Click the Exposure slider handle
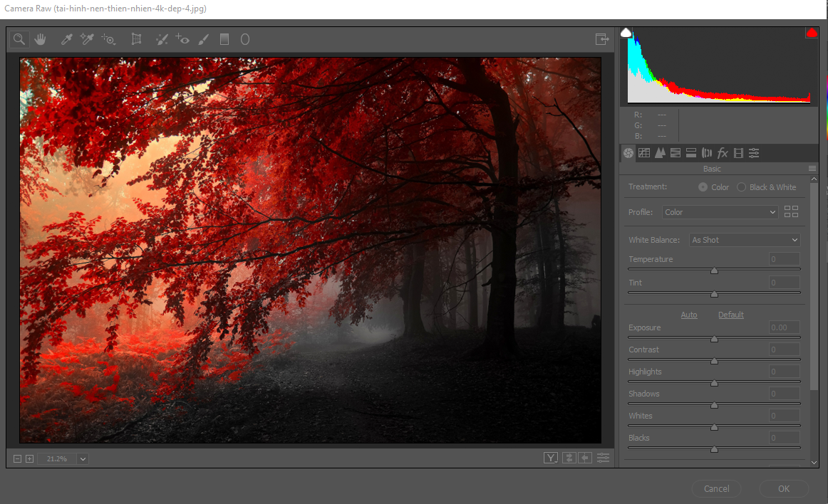This screenshot has width=828, height=504. point(714,339)
